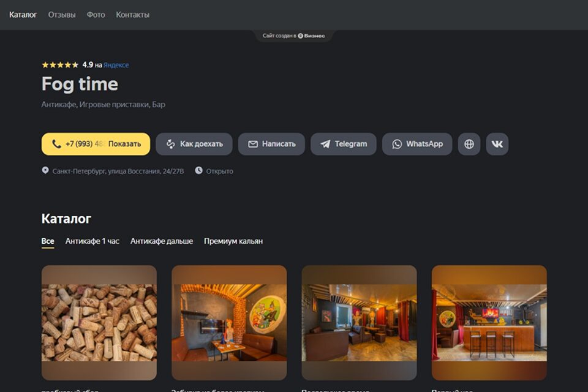This screenshot has height=392, width=588.
Task: Click the location pin address icon
Action: pyautogui.click(x=45, y=171)
